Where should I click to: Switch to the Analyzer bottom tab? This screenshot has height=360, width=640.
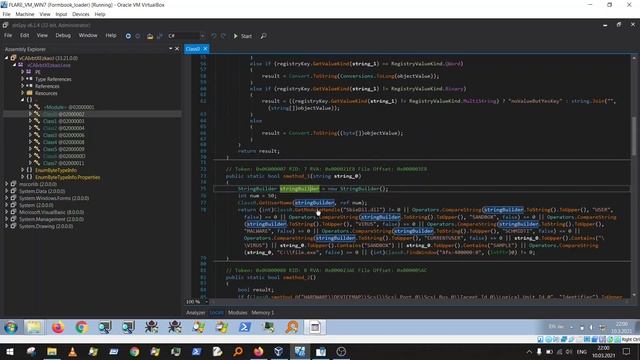[x=196, y=313]
